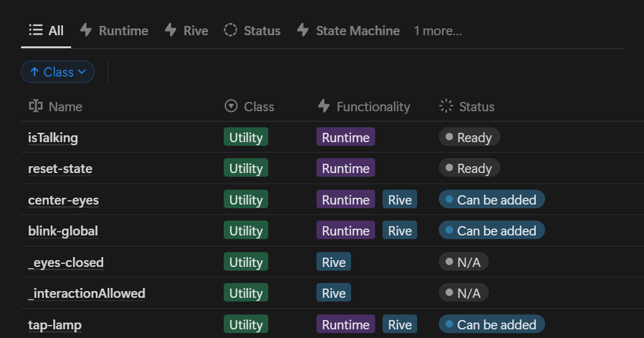
Task: Click the Utility tag in the reset-state row
Action: point(246,168)
